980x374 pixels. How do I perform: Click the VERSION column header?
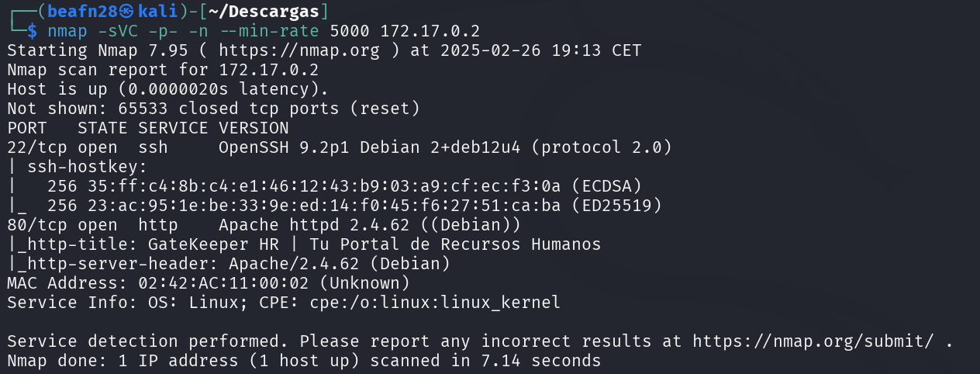coord(254,128)
